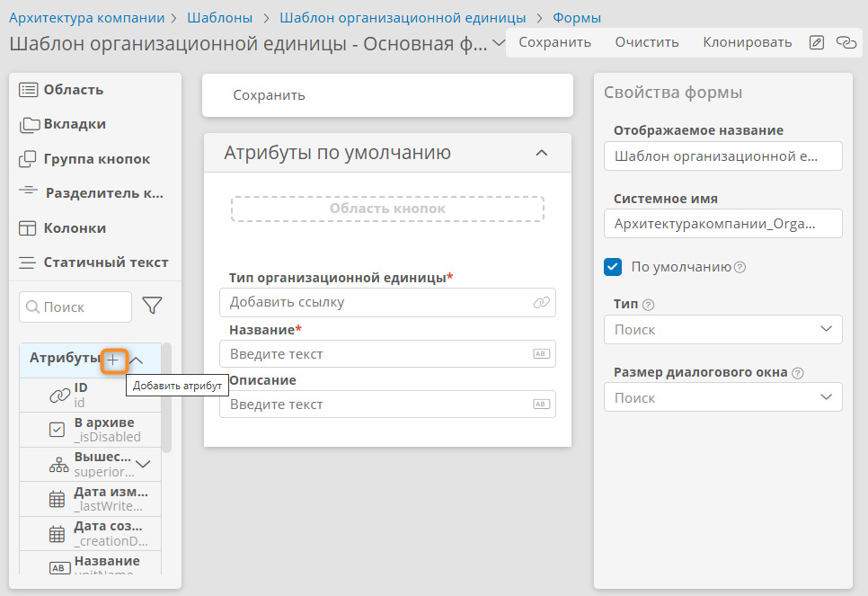The image size is (868, 596).
Task: Select the Разделитель element icon
Action: 28,191
